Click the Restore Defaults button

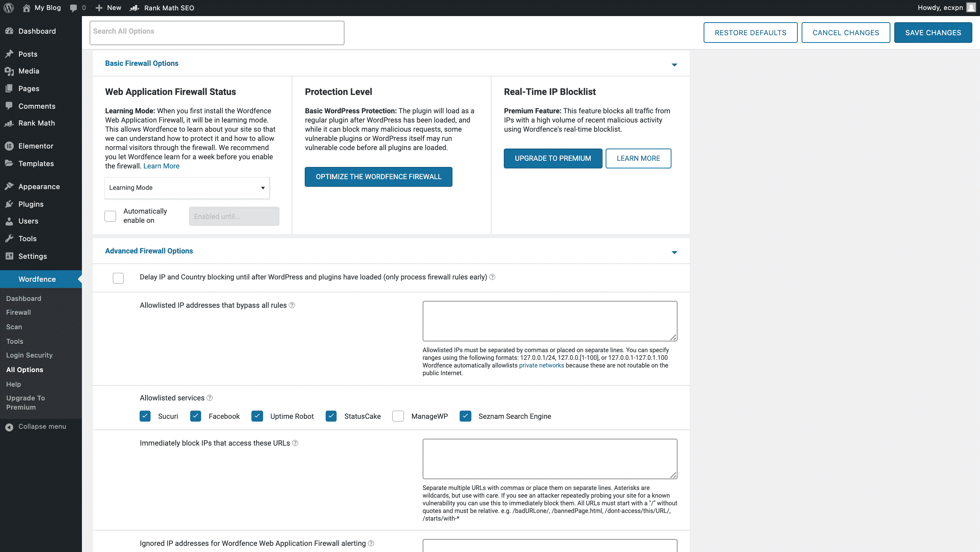click(750, 33)
